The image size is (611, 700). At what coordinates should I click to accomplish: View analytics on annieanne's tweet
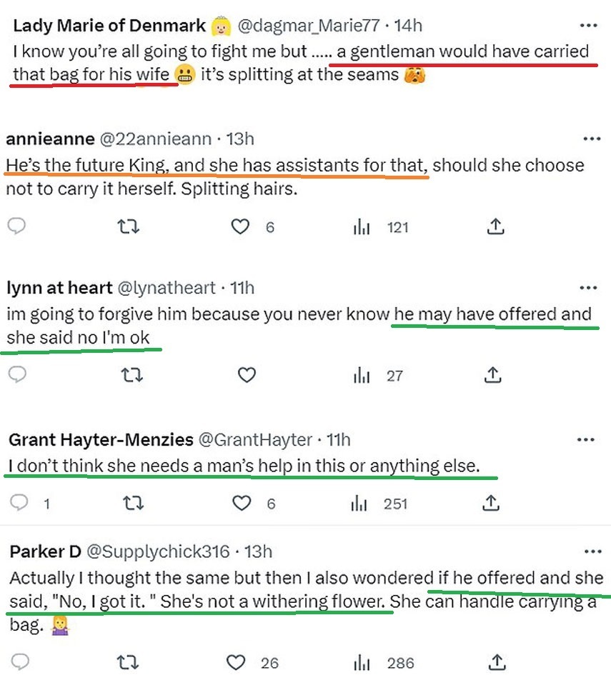tap(359, 227)
